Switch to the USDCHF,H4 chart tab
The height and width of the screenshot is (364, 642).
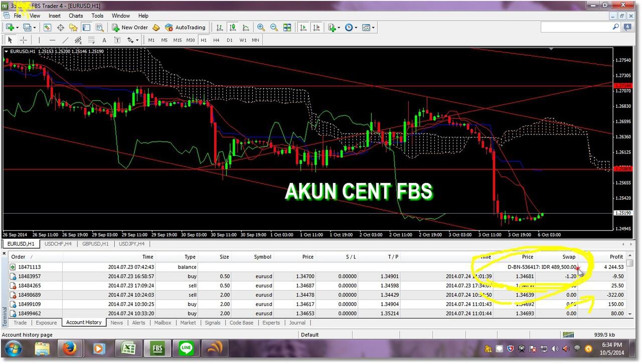pyautogui.click(x=58, y=244)
